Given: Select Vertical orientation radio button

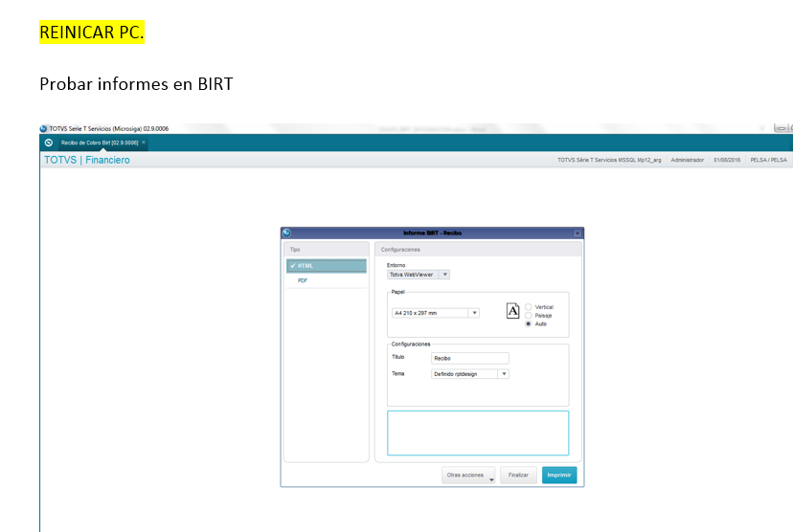Looking at the screenshot, I should click(528, 307).
